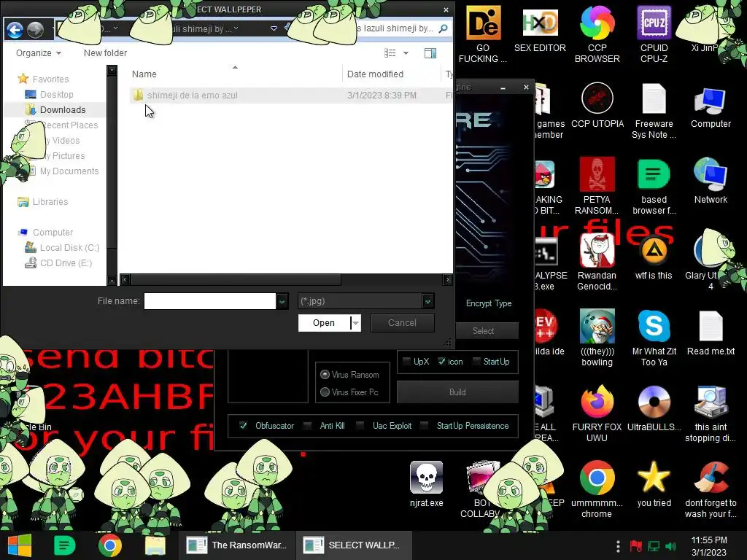Viewport: 747px width, 560px height.
Task: Uncheck the icon checkbox
Action: [441, 362]
